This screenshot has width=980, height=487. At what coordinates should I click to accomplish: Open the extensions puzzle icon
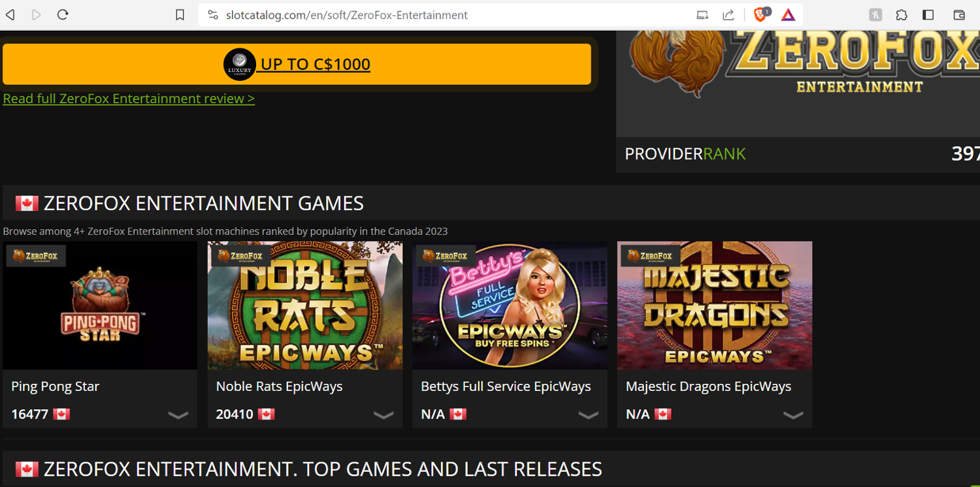tap(902, 15)
